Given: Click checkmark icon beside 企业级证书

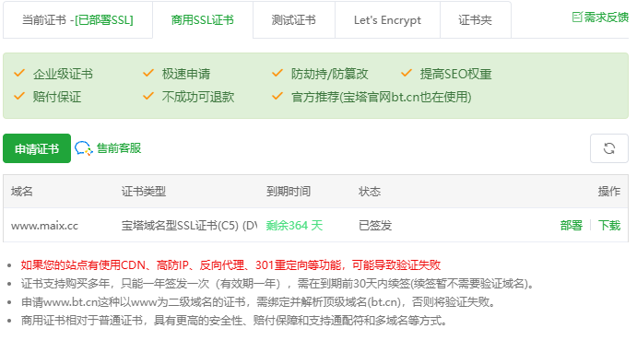Looking at the screenshot, I should [x=19, y=73].
